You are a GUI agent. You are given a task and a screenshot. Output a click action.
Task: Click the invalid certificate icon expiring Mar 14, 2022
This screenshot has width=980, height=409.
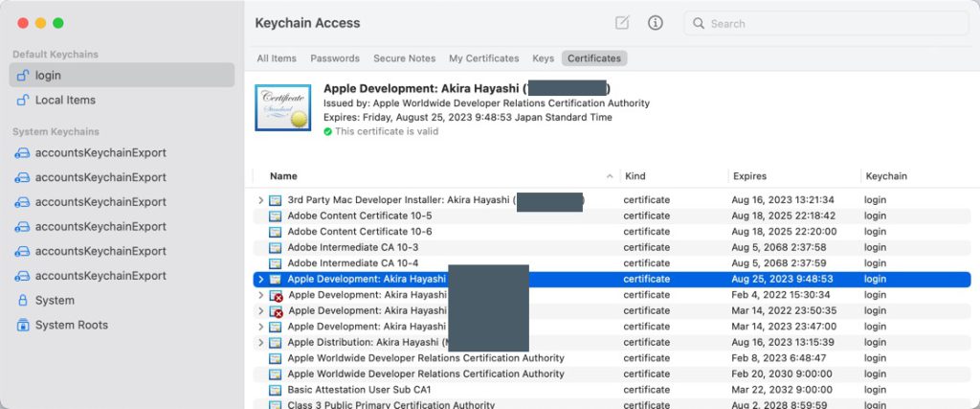(x=276, y=310)
